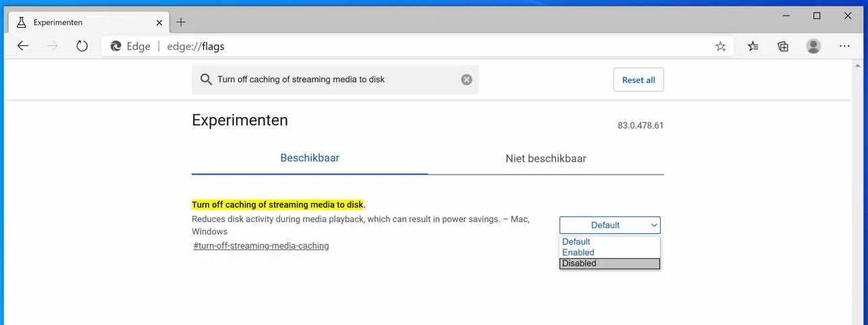Click the highlighted flag title text
The image size is (868, 325).
pyautogui.click(x=277, y=204)
